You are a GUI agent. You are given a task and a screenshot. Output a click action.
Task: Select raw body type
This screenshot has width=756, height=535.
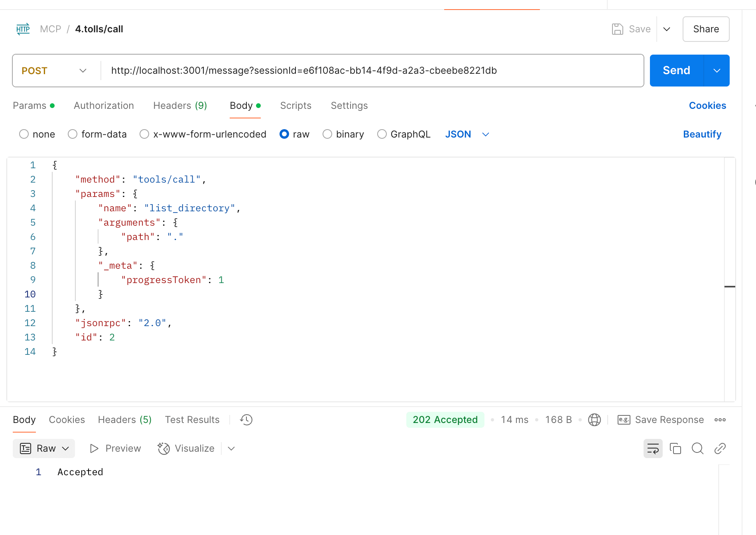coord(284,134)
